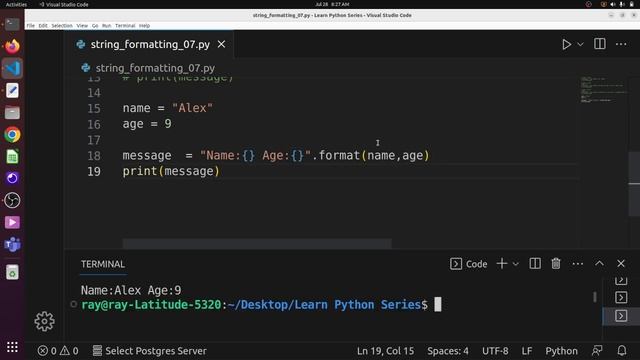Click age = 9 on line 16
This screenshot has height=360, width=640.
[x=147, y=124]
